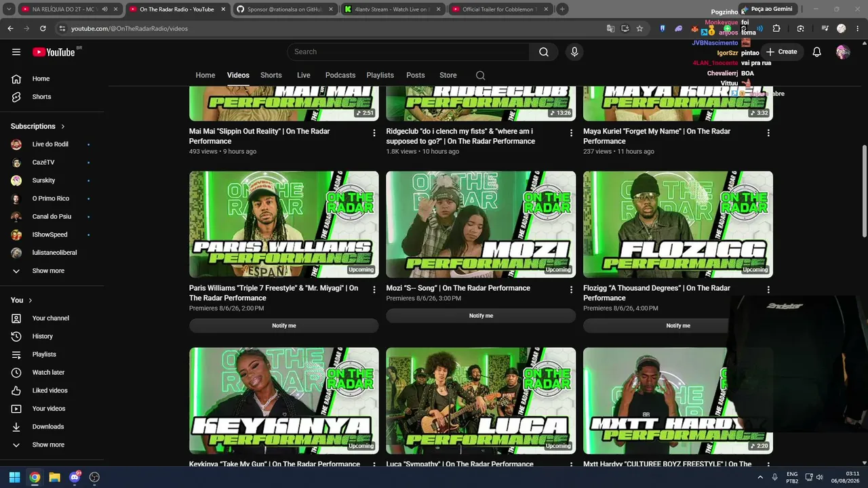
Task: Expand the Subscriptions section chevron
Action: [63, 127]
